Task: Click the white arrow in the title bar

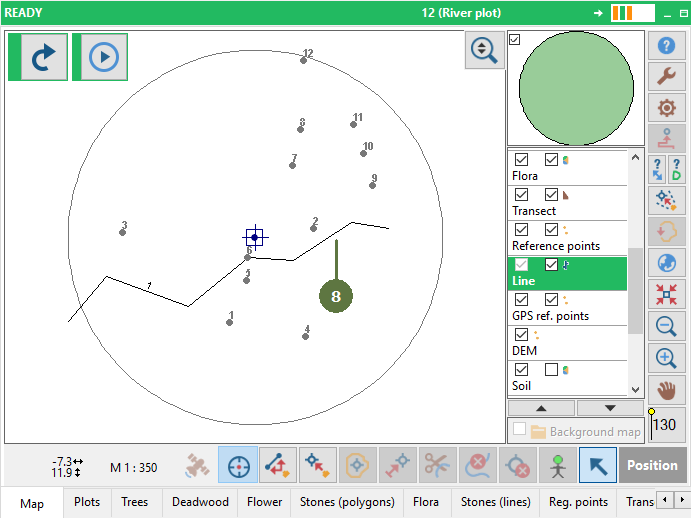Action: click(x=598, y=13)
